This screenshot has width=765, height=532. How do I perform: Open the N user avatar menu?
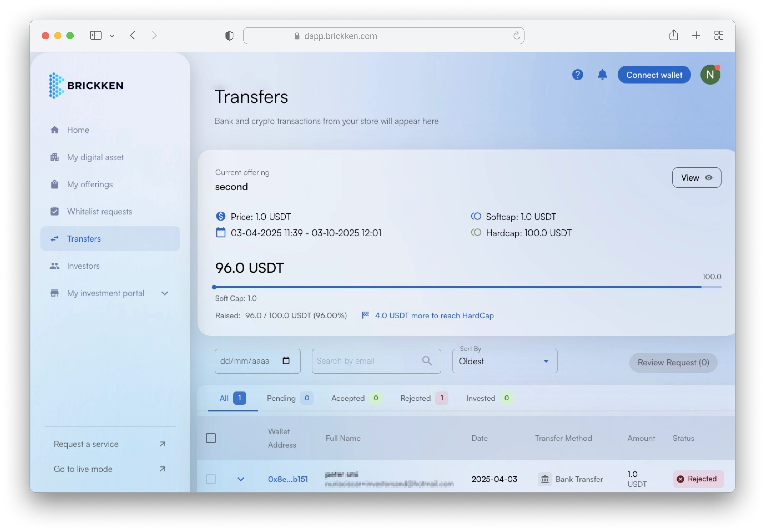coord(710,75)
